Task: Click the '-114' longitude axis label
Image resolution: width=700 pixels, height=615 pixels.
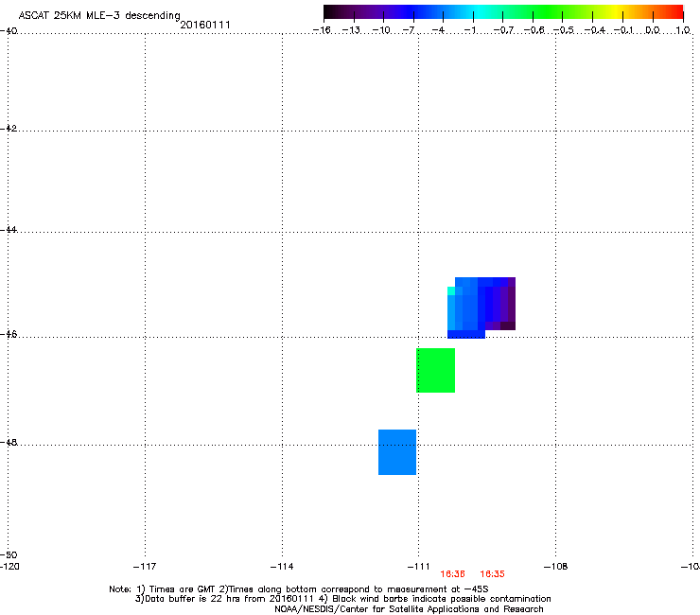Action: tap(282, 567)
